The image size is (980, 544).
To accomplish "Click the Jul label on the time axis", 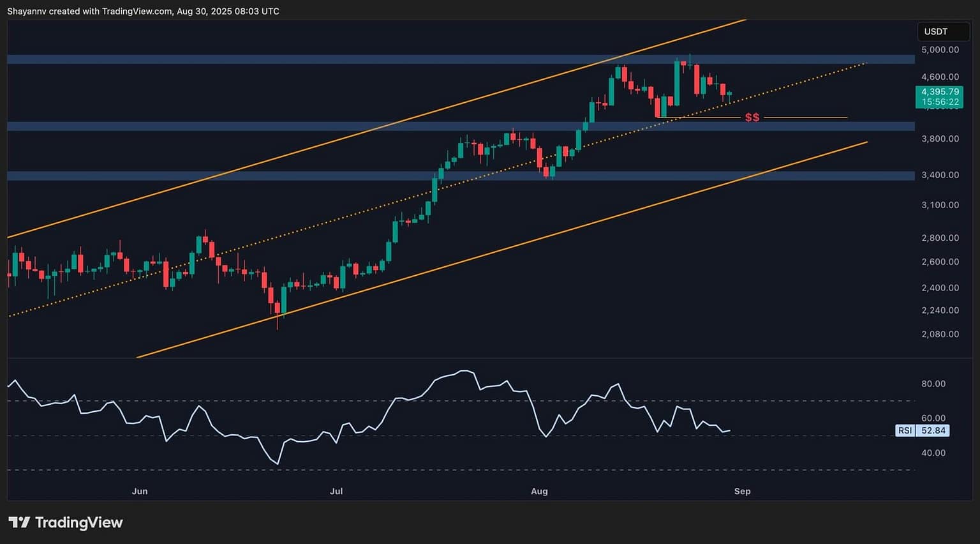I will coord(336,491).
